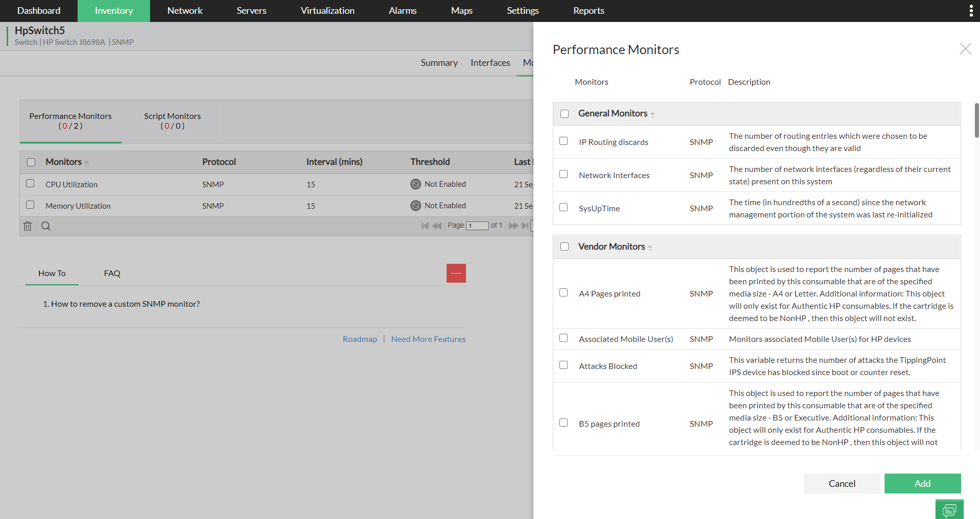Open the Need More Features link
980x519 pixels.
(428, 339)
